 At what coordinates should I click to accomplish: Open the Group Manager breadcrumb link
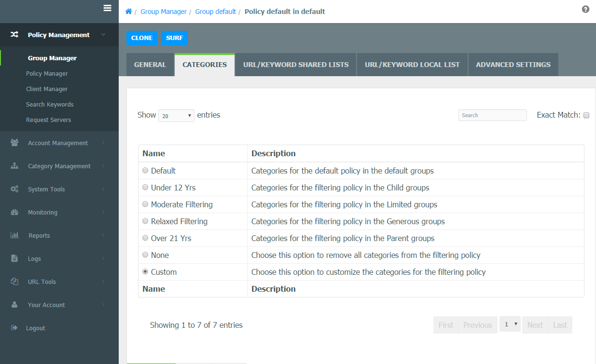tap(164, 12)
